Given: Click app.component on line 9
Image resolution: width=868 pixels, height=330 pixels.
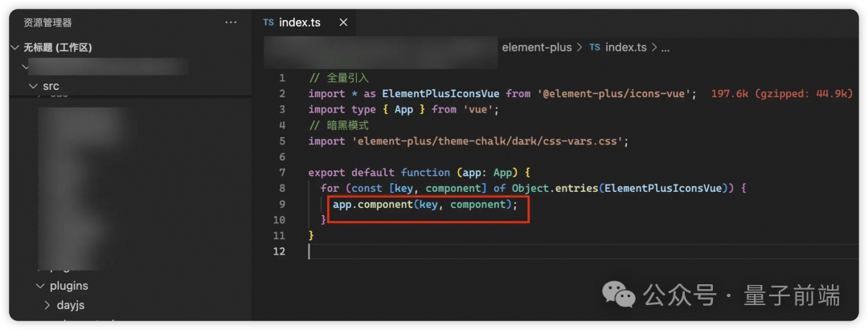Looking at the screenshot, I should (x=373, y=205).
